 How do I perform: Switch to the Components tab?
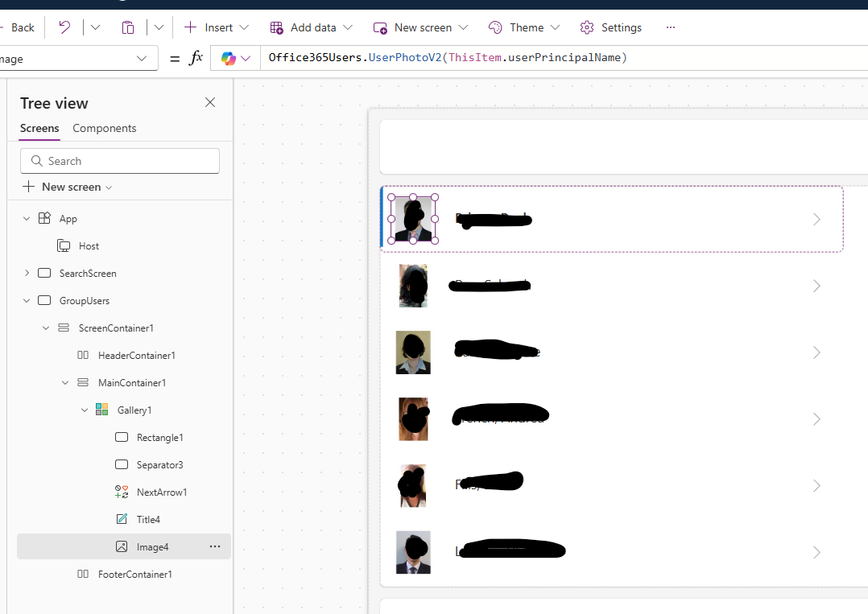point(104,128)
